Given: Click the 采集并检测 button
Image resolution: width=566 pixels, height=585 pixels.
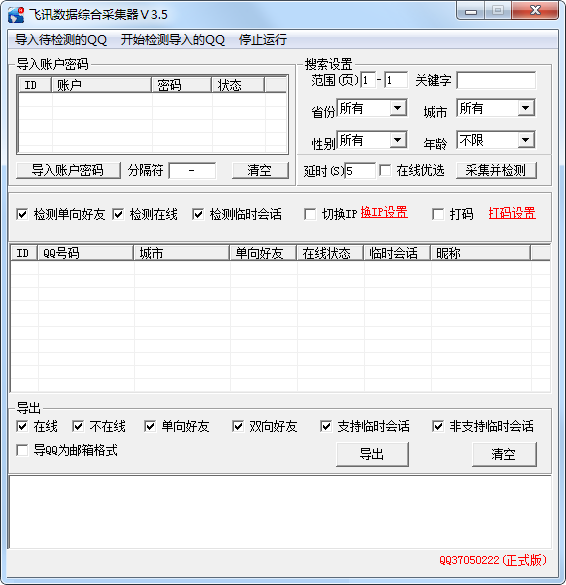Looking at the screenshot, I should (x=496, y=171).
